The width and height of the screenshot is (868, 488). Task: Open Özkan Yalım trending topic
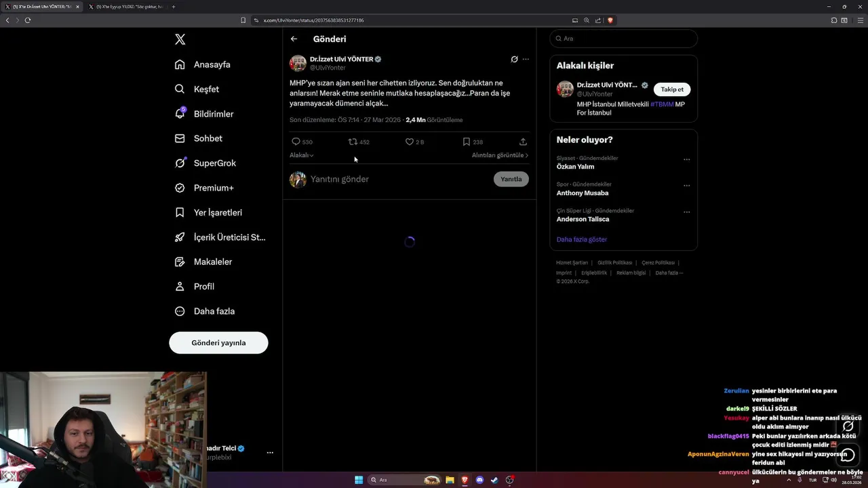click(575, 167)
